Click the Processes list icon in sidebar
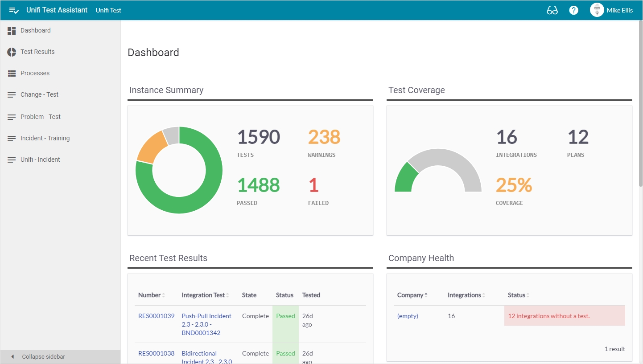643x364 pixels. coord(12,73)
